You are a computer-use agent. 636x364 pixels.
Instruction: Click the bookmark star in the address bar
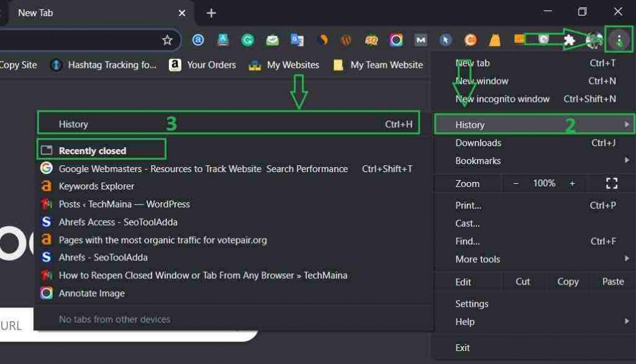pos(167,40)
